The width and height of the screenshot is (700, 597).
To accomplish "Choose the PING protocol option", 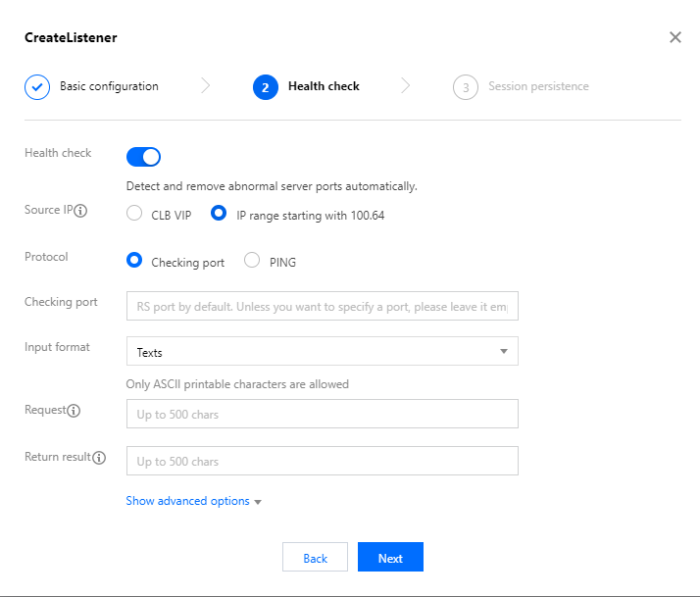I will coord(252,262).
